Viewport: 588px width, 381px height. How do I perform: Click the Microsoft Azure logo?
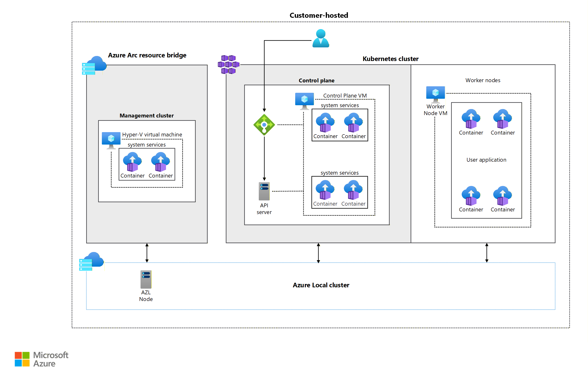42,359
